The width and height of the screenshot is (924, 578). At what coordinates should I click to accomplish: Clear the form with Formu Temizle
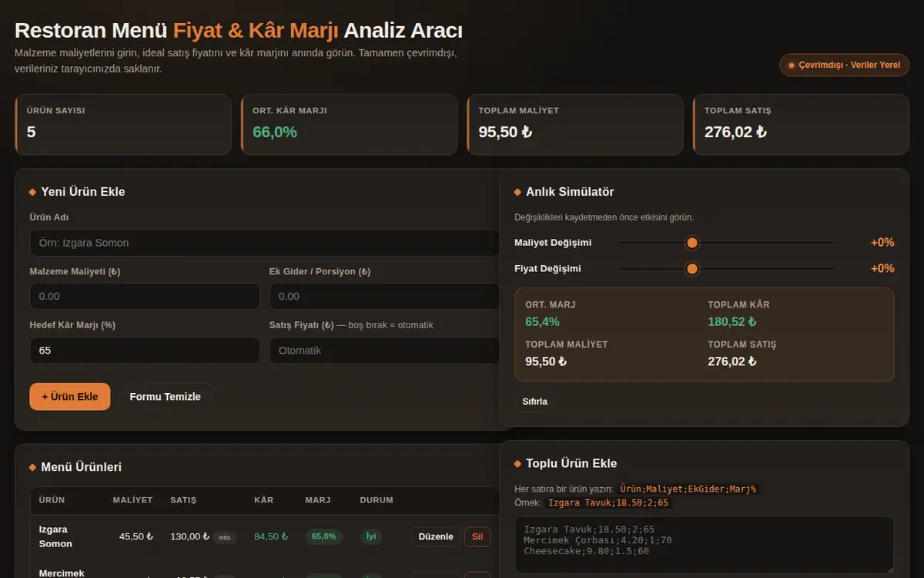click(165, 397)
